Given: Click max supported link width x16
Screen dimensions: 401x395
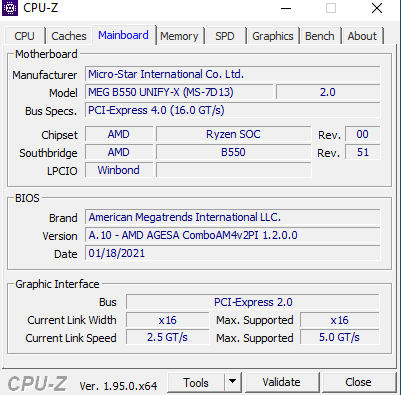Looking at the screenshot, I should (340, 320).
